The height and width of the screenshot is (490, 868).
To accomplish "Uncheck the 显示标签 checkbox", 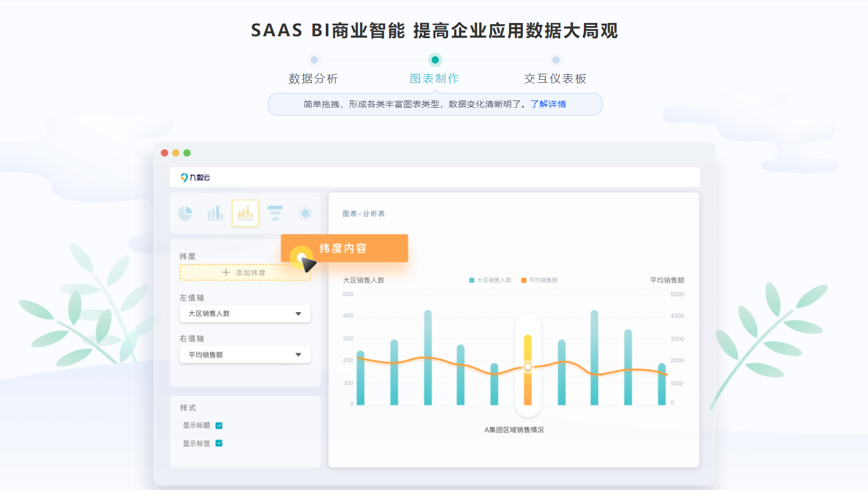I will [x=219, y=443].
